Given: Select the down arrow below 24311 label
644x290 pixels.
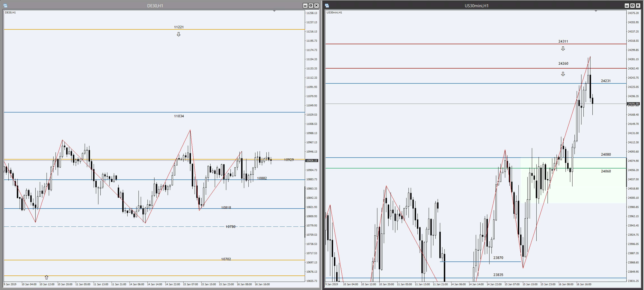Looking at the screenshot, I should (563, 49).
